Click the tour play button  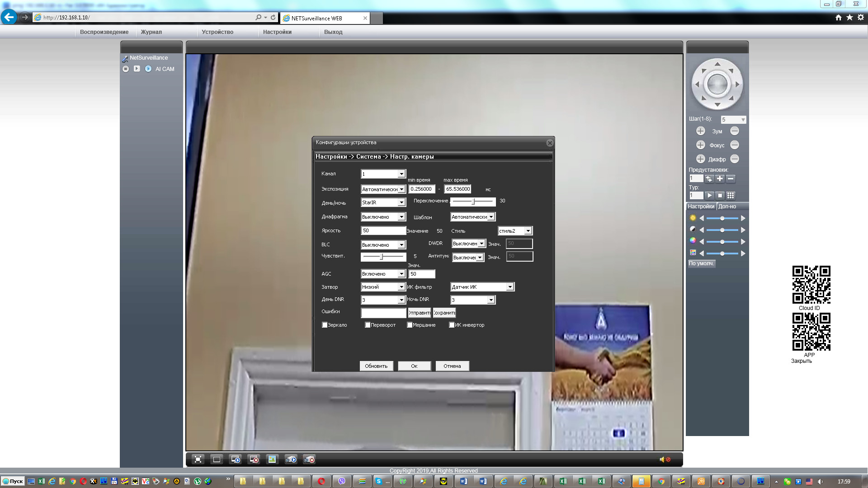point(709,196)
